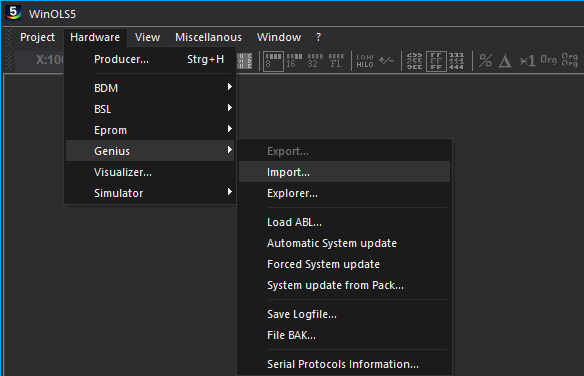Open Serial Protocols Information...
Screen dimensions: 584x376
[x=344, y=364]
